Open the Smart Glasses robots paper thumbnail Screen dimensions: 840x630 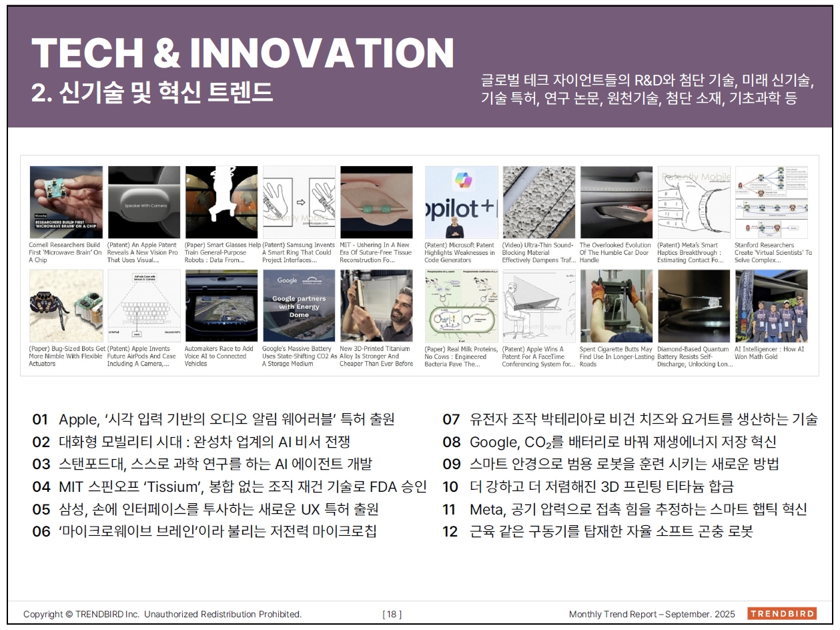pyautogui.click(x=222, y=202)
